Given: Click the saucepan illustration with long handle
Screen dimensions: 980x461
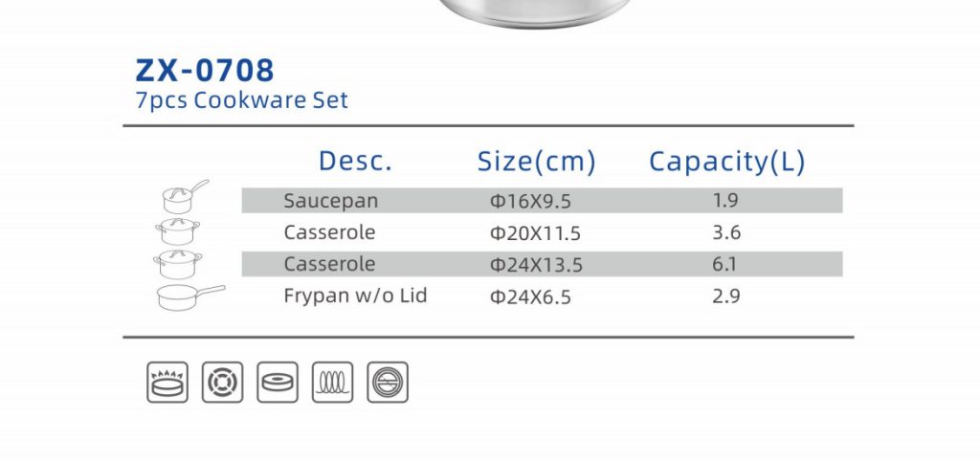Looking at the screenshot, I should pos(186,197).
